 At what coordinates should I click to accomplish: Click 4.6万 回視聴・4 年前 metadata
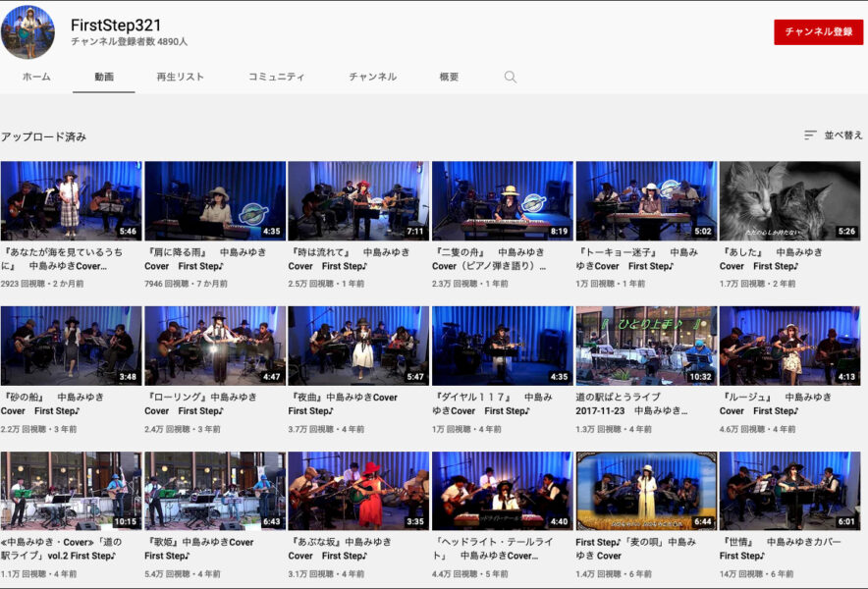[757, 428]
